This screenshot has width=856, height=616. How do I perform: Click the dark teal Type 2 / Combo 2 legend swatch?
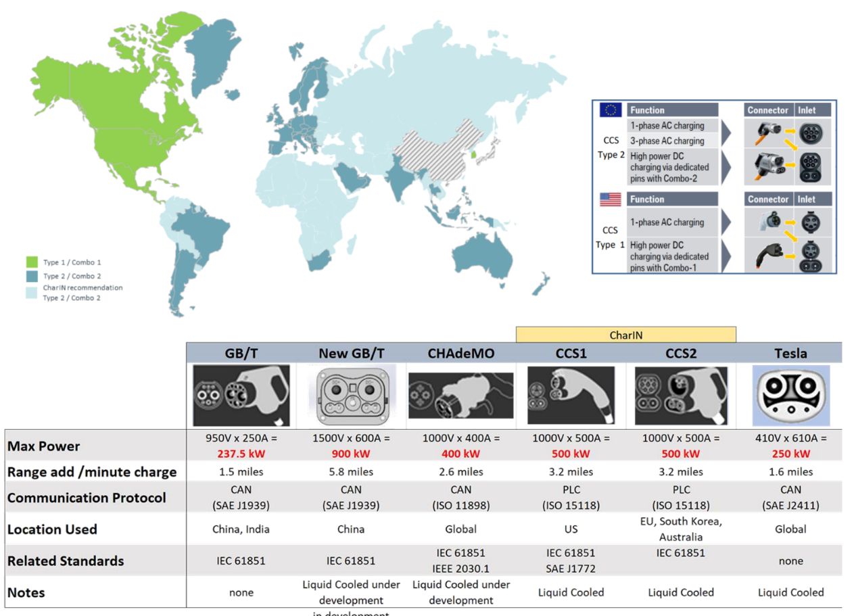[x=31, y=276]
